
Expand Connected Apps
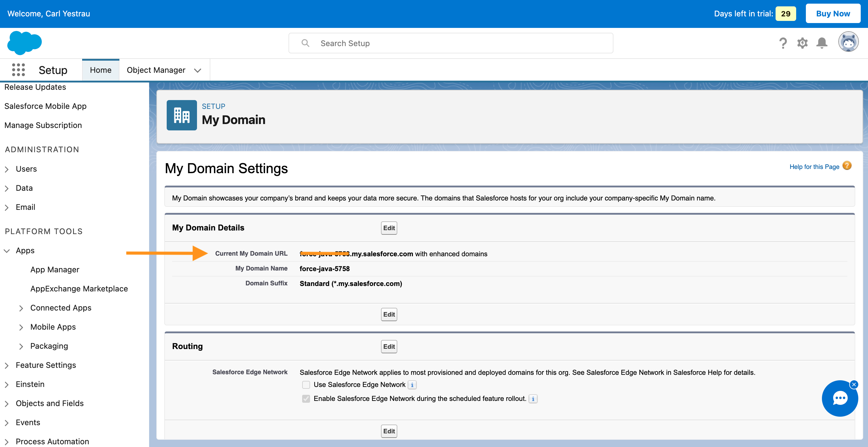click(x=21, y=308)
